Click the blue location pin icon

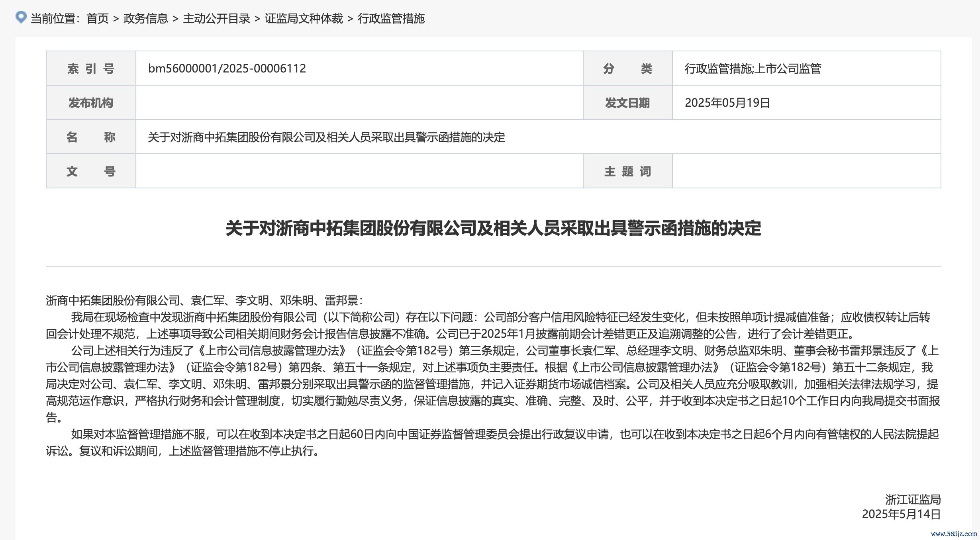[x=21, y=17]
